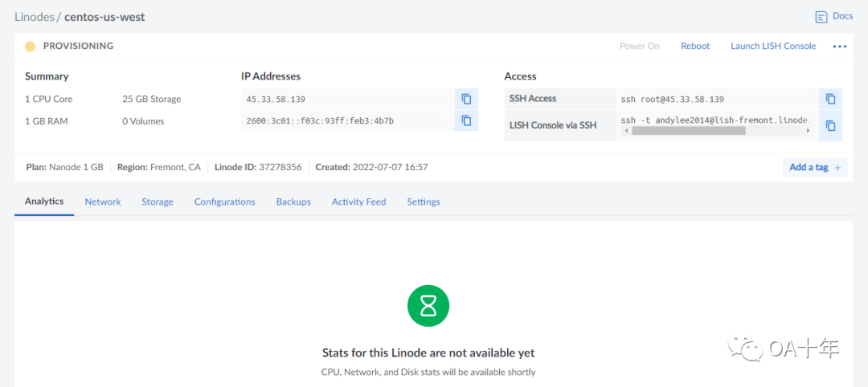Open the Storage tab

click(x=158, y=202)
